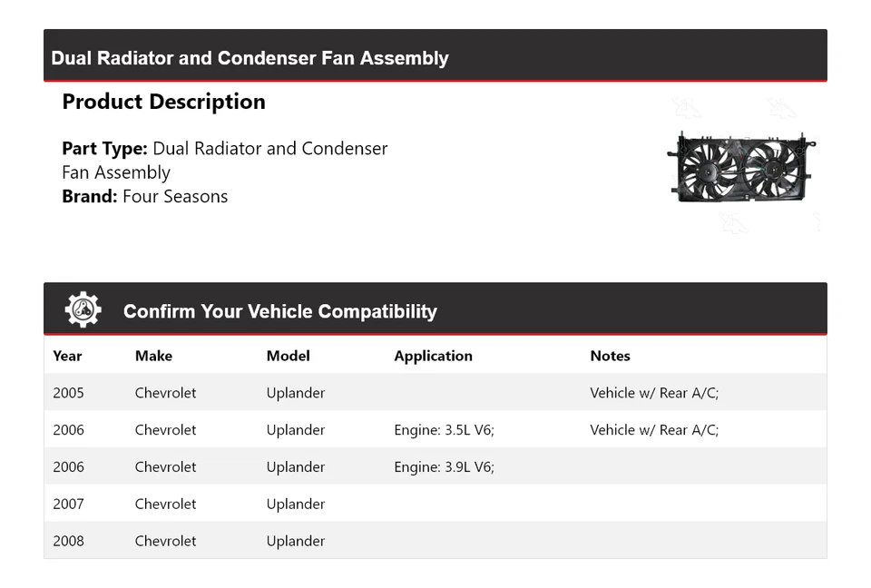Click the Application column header
Viewport: 871px width, 588px height.
(433, 356)
